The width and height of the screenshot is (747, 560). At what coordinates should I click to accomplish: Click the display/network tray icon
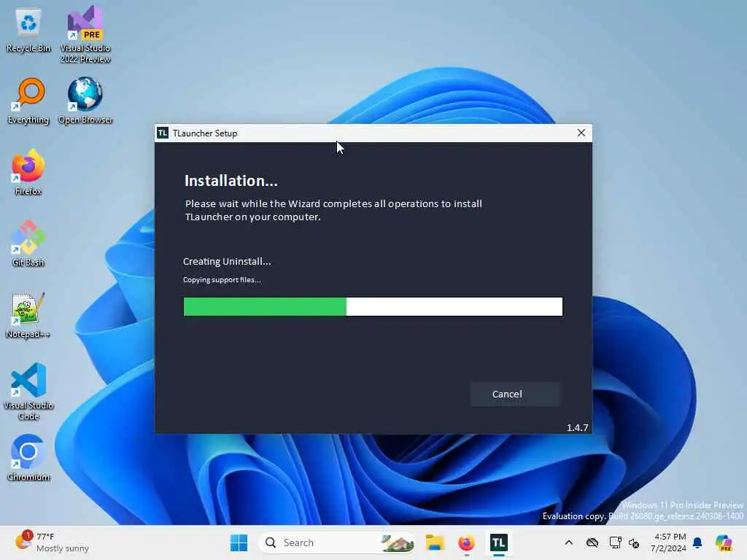(x=615, y=542)
